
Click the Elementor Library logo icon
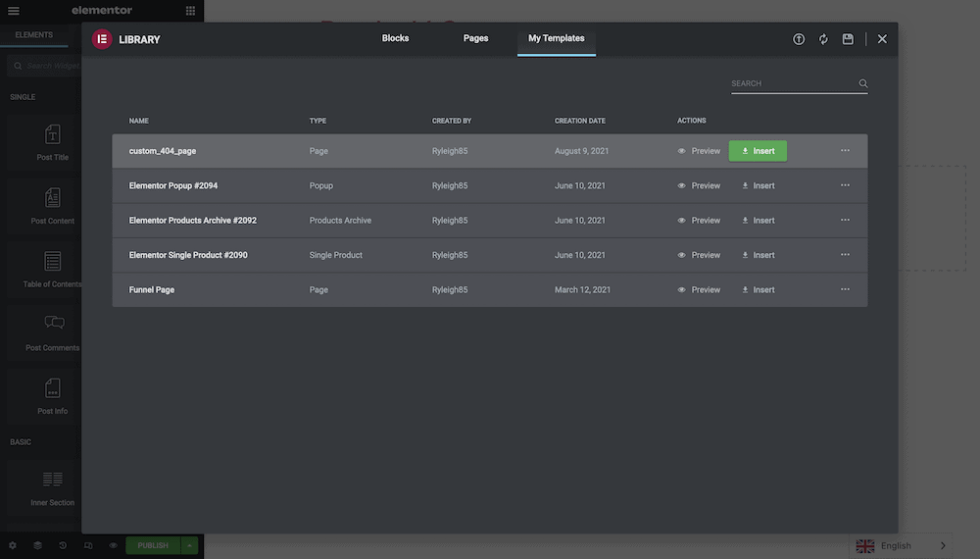(102, 39)
